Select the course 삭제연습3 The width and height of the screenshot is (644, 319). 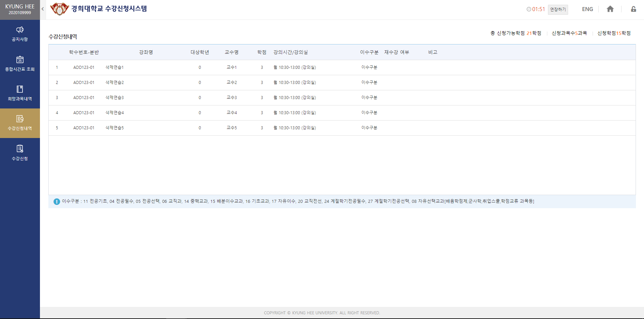[x=114, y=98]
